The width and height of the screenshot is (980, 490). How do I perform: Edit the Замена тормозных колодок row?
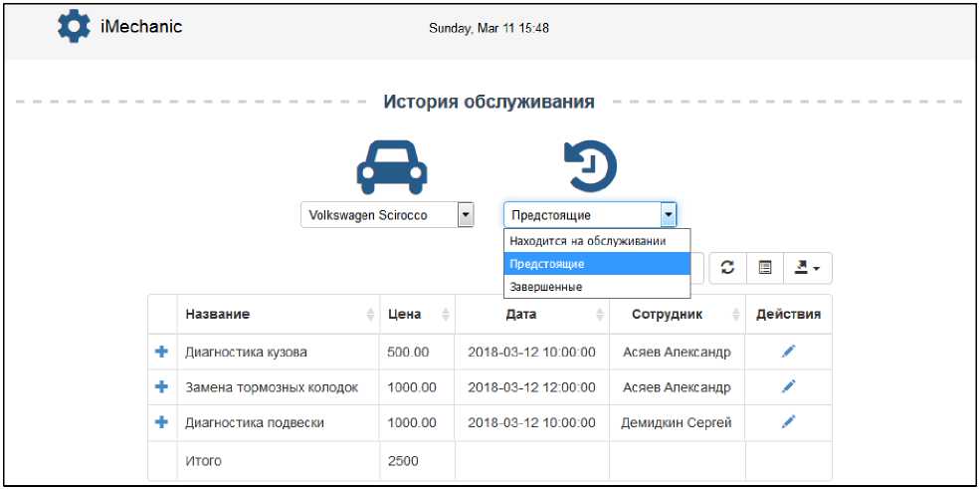tap(788, 386)
